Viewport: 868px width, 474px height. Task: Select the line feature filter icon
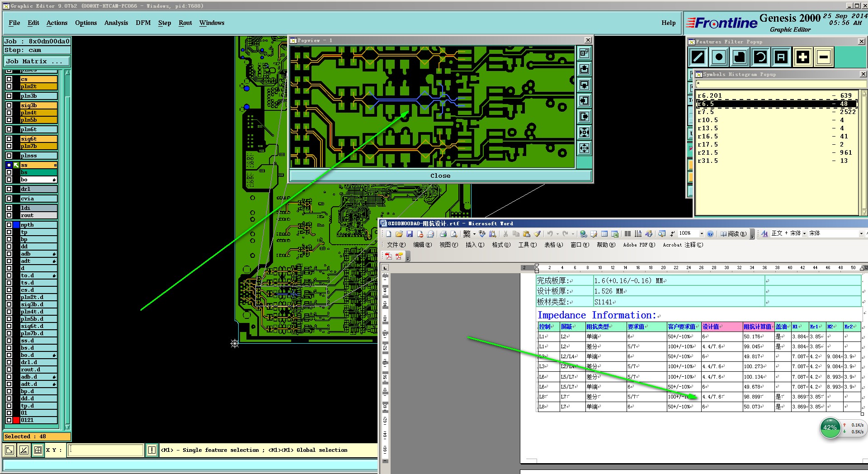click(x=698, y=57)
